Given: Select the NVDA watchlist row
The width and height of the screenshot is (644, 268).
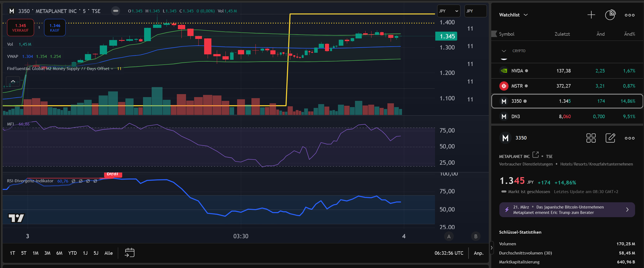Looking at the screenshot, I should (567, 71).
